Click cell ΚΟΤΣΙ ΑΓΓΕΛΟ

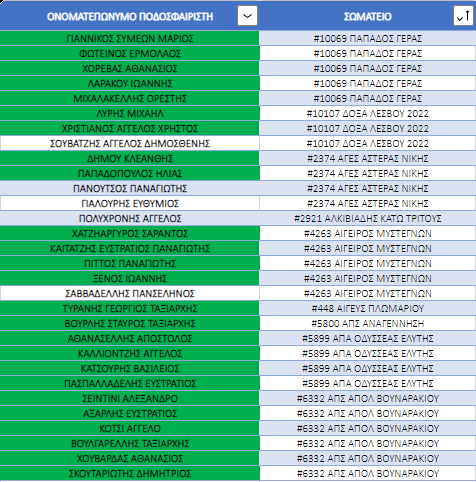coord(130,428)
